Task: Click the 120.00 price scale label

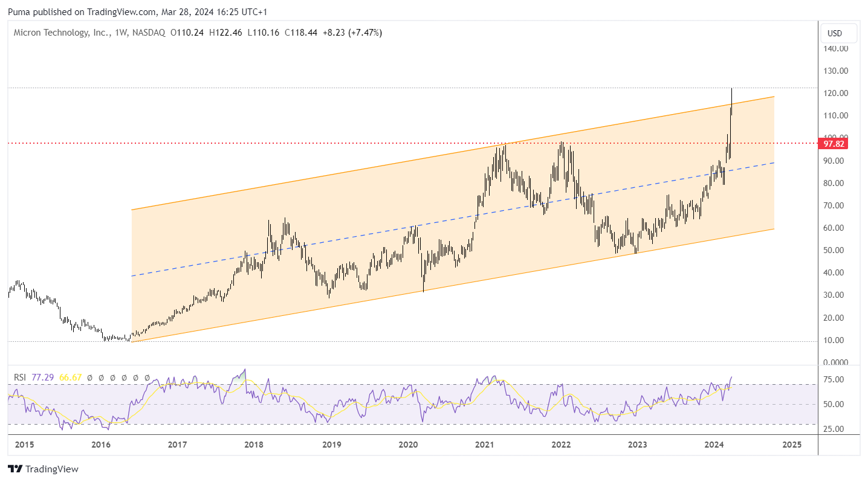Action: pos(836,93)
